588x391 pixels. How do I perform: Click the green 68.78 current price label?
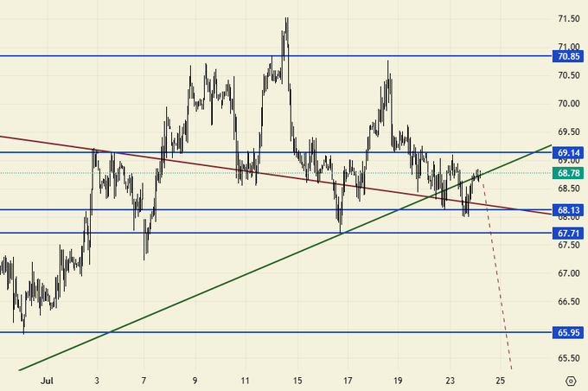pos(568,173)
